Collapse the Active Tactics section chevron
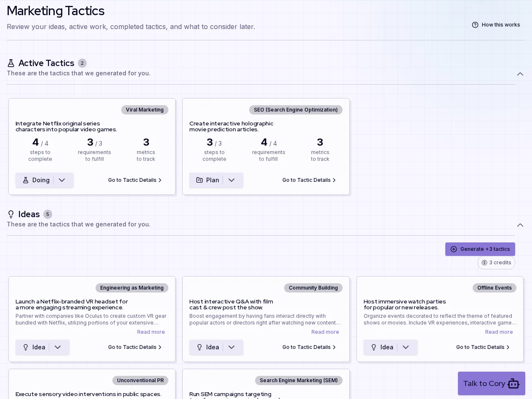This screenshot has width=532, height=399. tap(520, 74)
